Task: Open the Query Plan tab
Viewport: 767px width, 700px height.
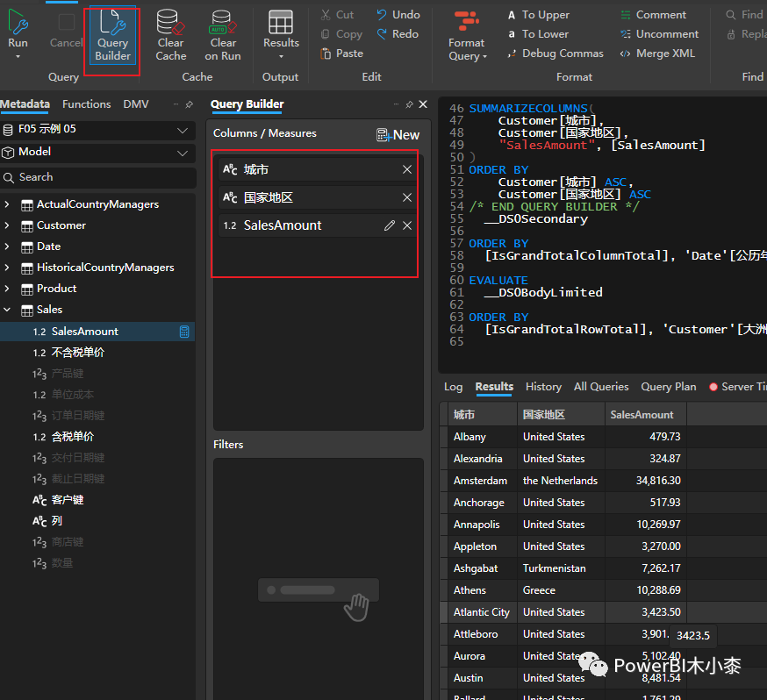Action: point(668,387)
